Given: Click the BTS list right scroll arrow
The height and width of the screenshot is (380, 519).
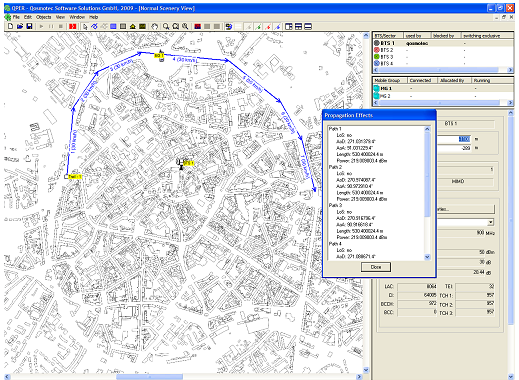Looking at the screenshot, I should 510,70.
